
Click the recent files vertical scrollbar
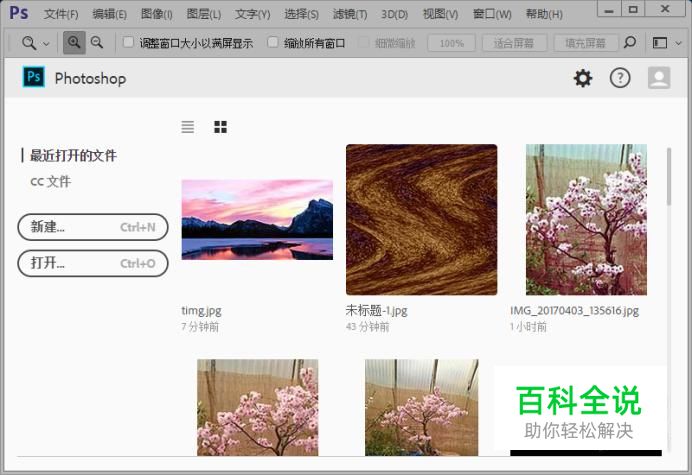click(669, 177)
